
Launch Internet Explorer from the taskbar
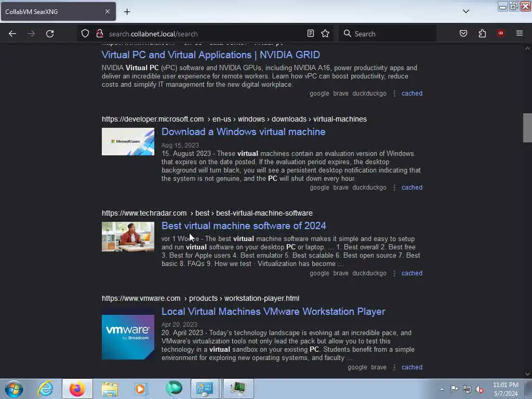pyautogui.click(x=46, y=389)
